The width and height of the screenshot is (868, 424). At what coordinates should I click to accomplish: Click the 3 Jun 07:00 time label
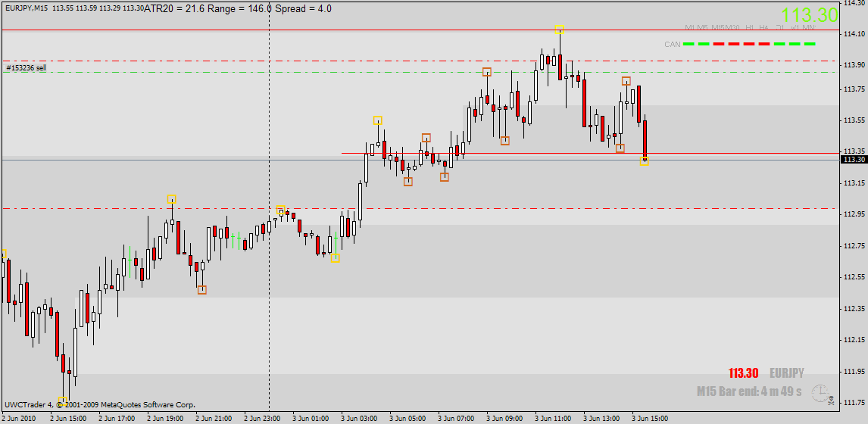(x=456, y=419)
